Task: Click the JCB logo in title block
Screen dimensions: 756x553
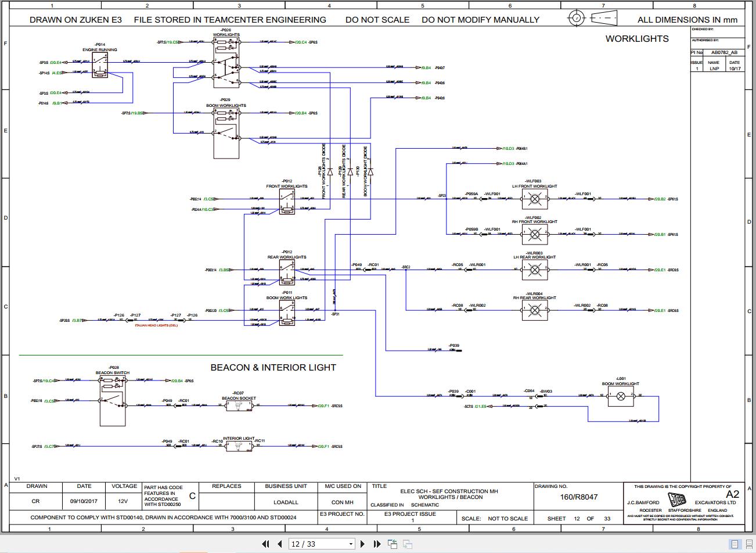Action: pyautogui.click(x=677, y=499)
